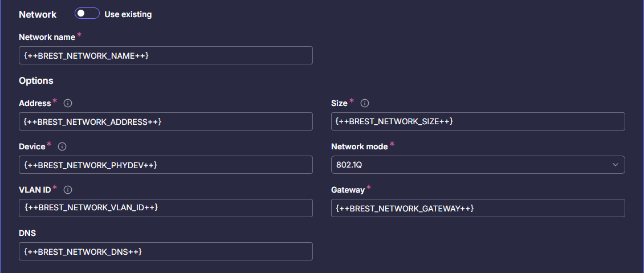Click the "Network name" field label
Image resolution: width=644 pixels, height=273 pixels.
(47, 37)
